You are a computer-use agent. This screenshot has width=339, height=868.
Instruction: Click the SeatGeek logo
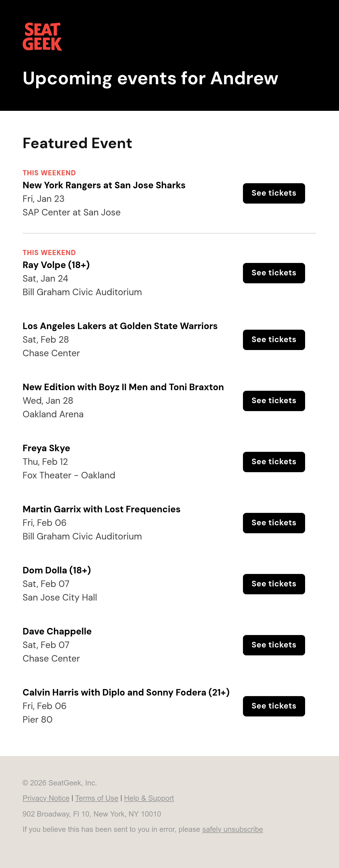click(42, 37)
